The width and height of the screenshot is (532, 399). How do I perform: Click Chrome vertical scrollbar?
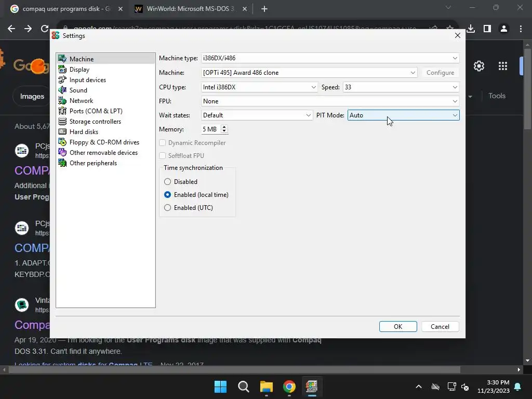coord(527,88)
